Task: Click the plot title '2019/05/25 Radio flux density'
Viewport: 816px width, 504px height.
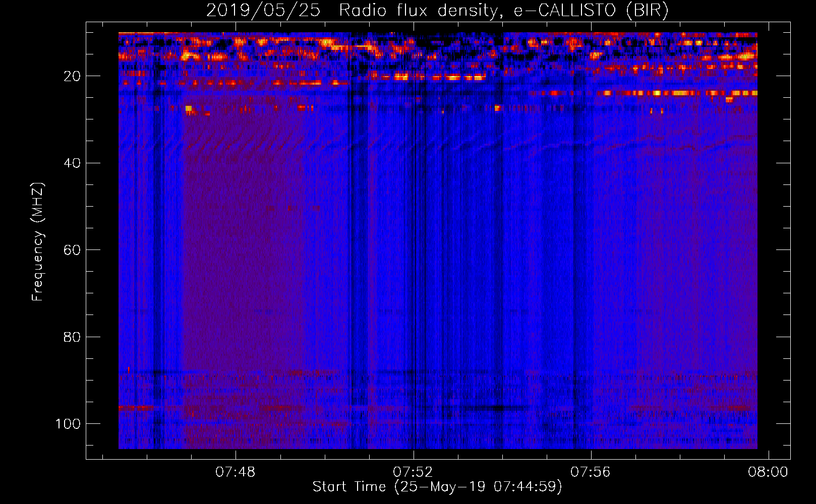Action: (x=437, y=11)
